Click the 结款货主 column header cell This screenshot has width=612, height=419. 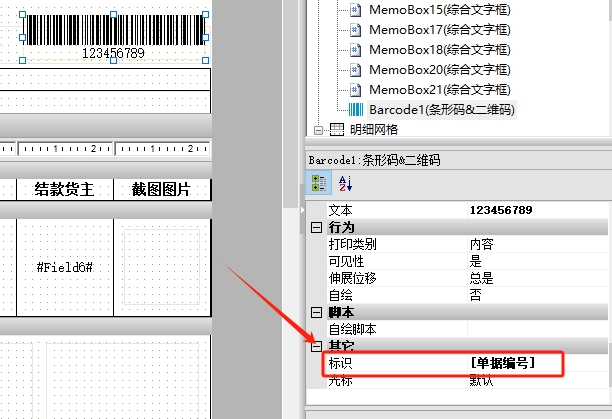pyautogui.click(x=65, y=190)
